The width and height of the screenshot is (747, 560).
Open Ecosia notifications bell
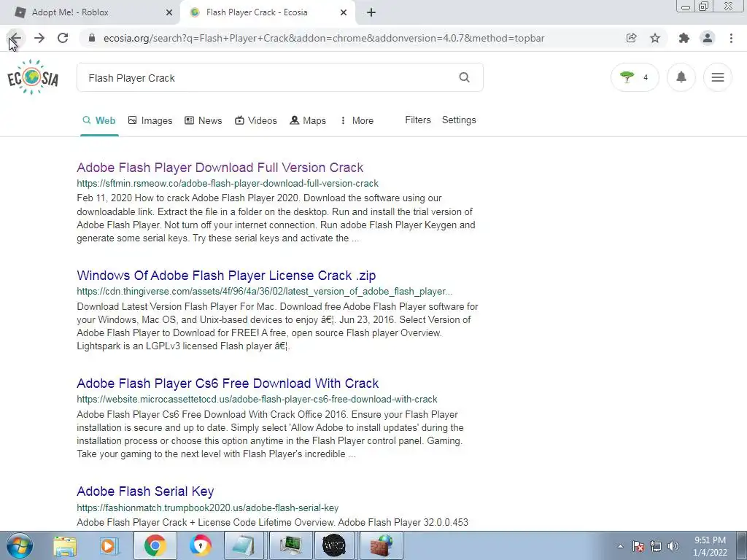point(681,77)
